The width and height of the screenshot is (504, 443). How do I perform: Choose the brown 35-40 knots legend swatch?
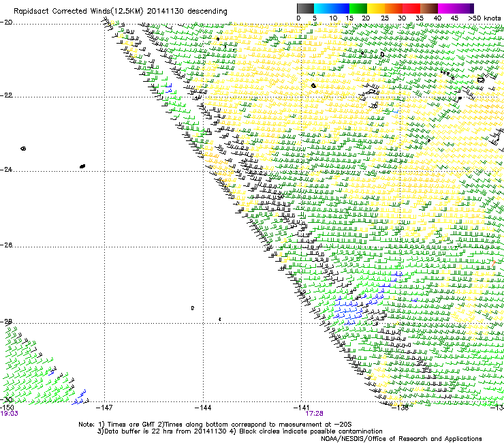tap(429, 8)
